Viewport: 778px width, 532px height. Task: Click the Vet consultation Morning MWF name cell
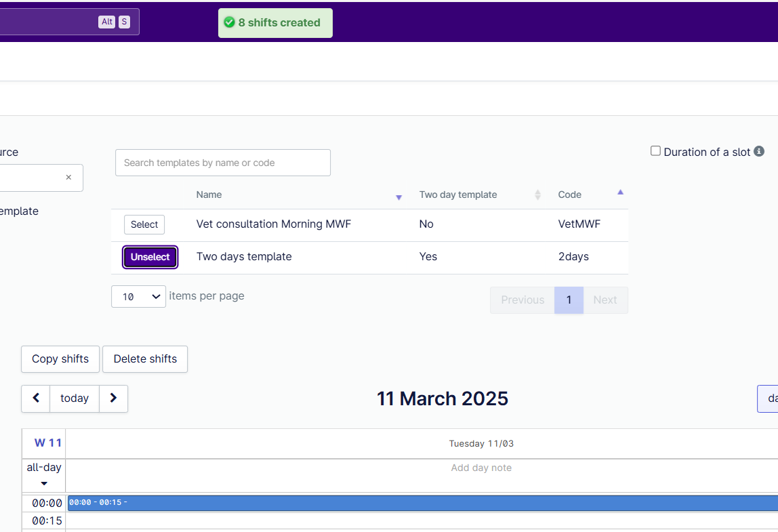pos(273,224)
